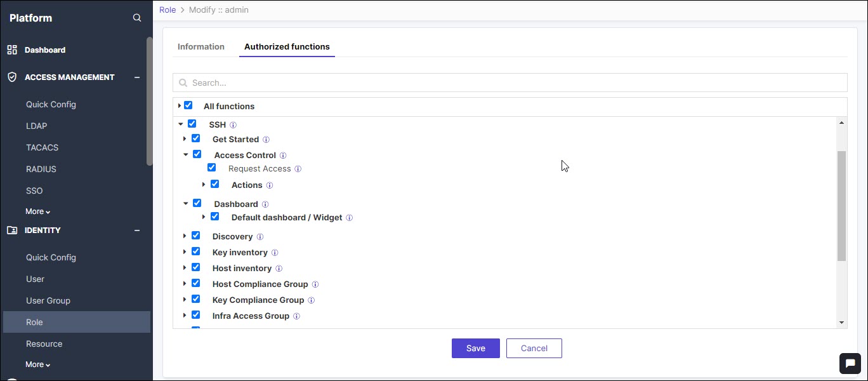Open the sidebar search icon

137,18
